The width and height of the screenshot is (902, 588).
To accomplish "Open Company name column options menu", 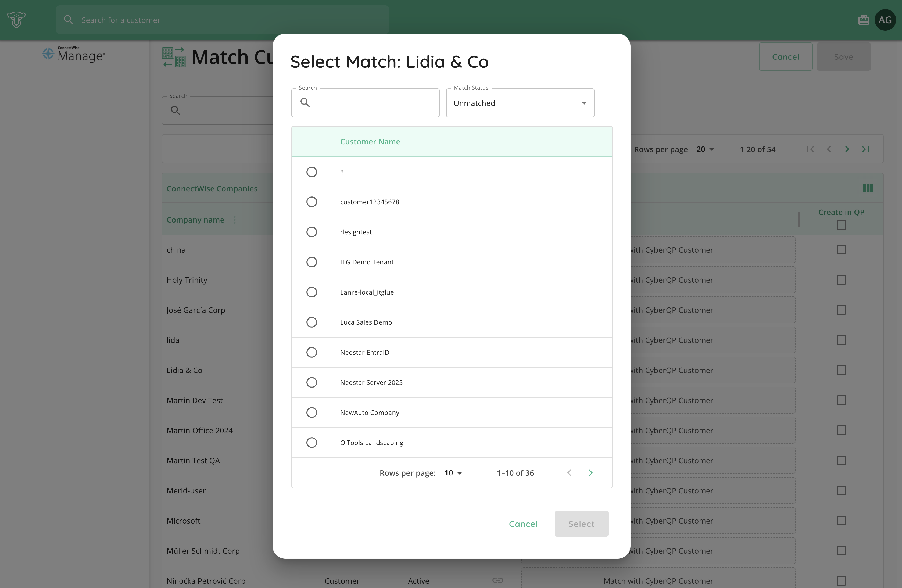I will [x=235, y=220].
